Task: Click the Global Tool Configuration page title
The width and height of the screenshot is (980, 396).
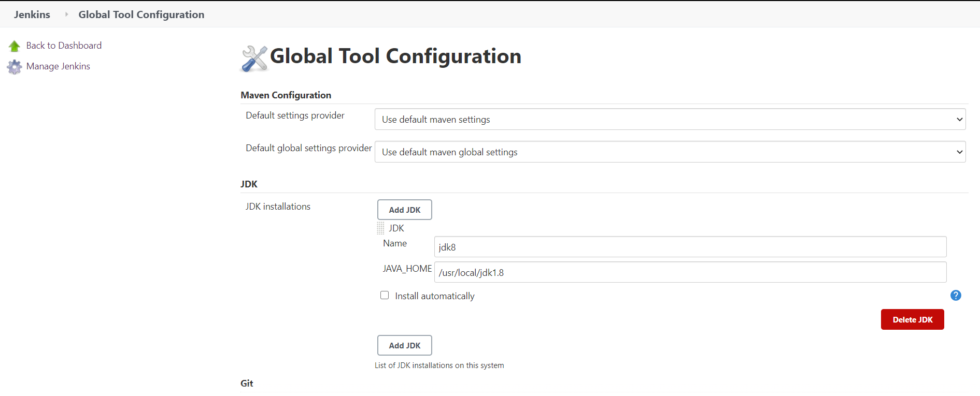Action: tap(396, 56)
